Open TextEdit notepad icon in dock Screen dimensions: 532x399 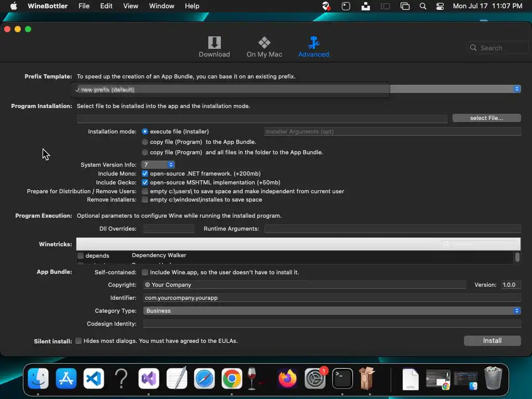tap(177, 378)
